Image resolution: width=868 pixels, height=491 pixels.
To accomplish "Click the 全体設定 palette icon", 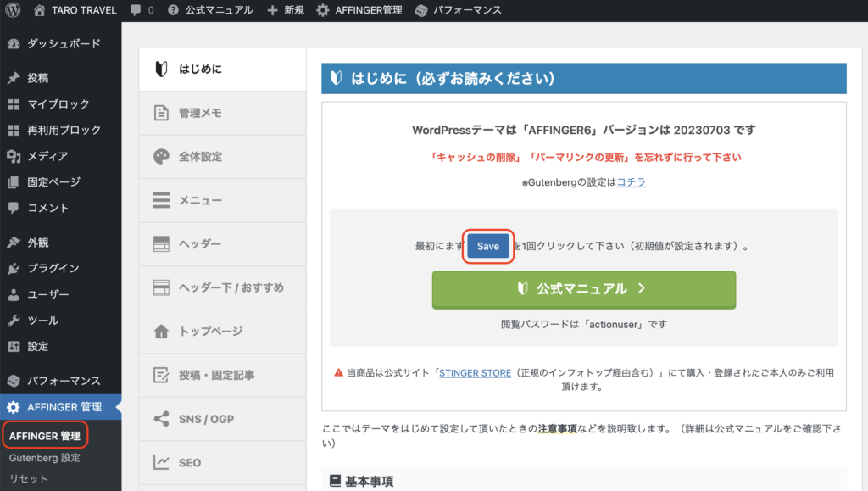I will (x=161, y=157).
